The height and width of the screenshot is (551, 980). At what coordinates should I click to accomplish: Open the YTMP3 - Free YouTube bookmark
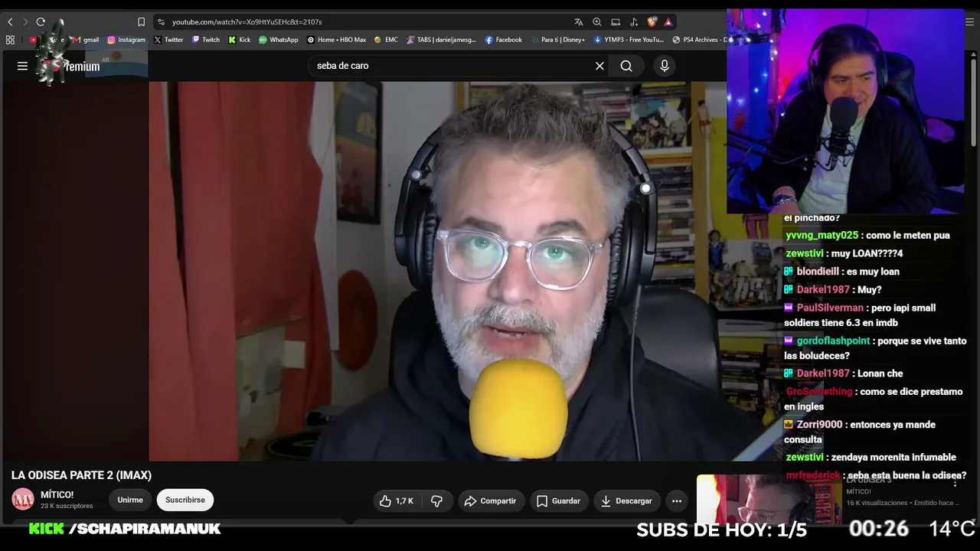[629, 40]
